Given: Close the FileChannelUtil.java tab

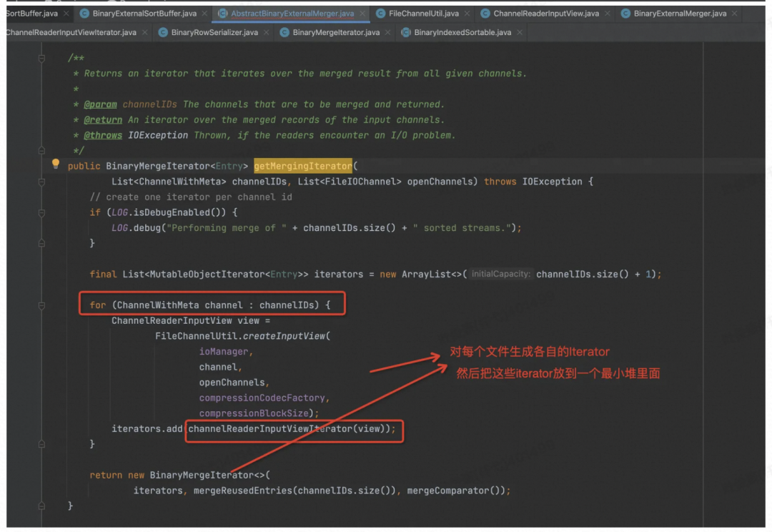Looking at the screenshot, I should [x=467, y=14].
